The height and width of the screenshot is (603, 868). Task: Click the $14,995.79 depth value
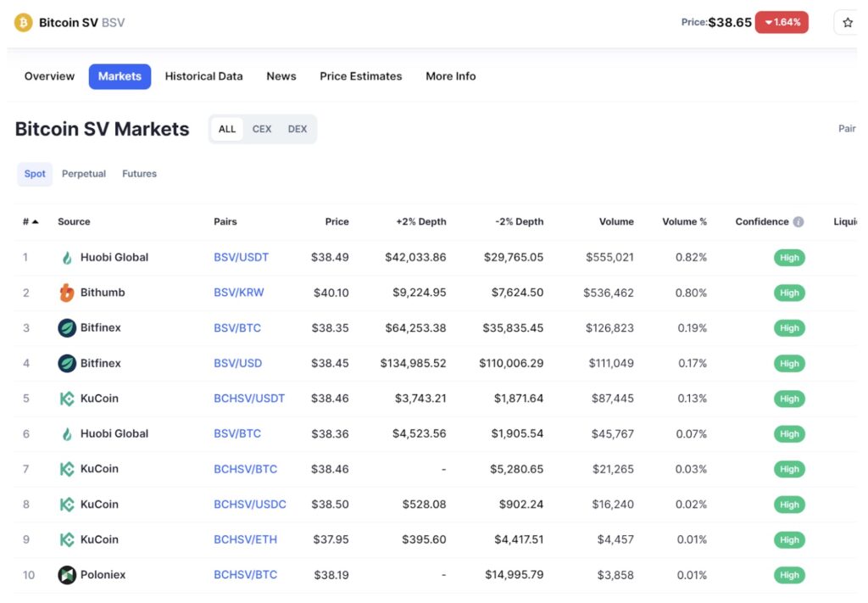click(515, 575)
